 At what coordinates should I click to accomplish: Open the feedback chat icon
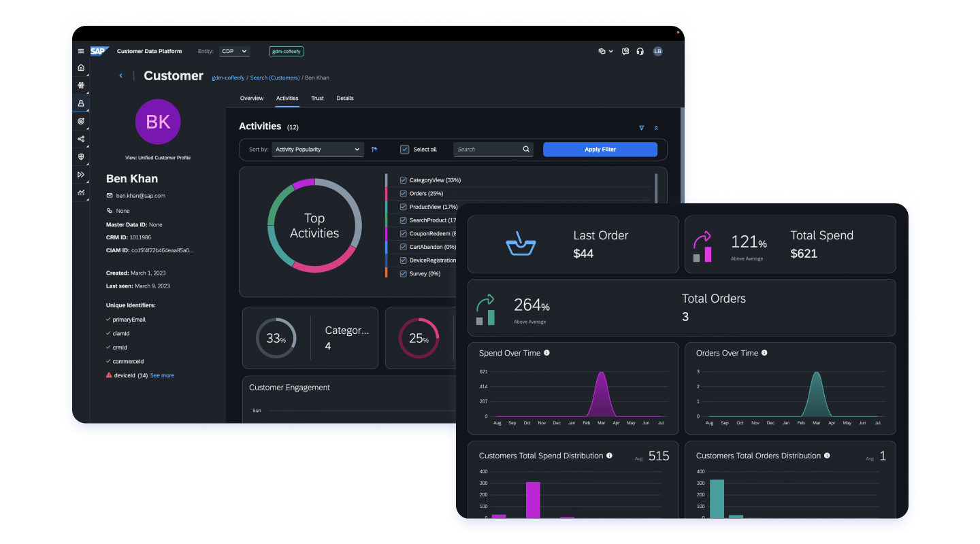click(x=625, y=51)
